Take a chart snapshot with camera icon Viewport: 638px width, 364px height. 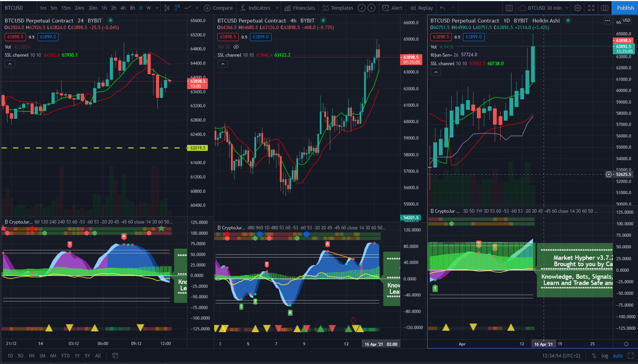(604, 8)
